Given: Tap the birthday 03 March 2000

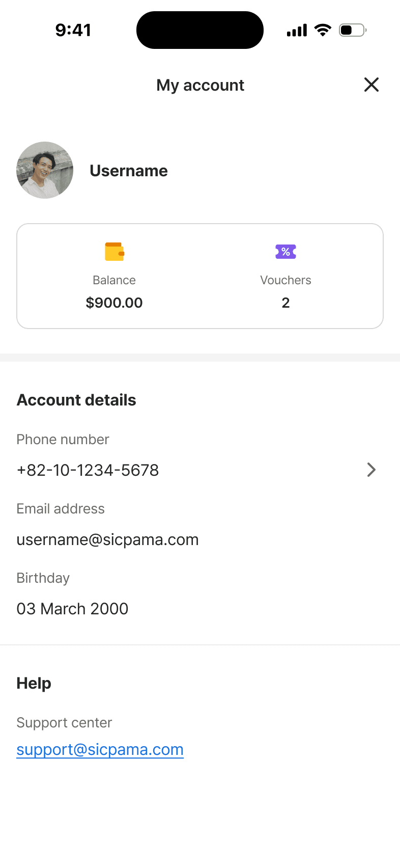Looking at the screenshot, I should (72, 609).
